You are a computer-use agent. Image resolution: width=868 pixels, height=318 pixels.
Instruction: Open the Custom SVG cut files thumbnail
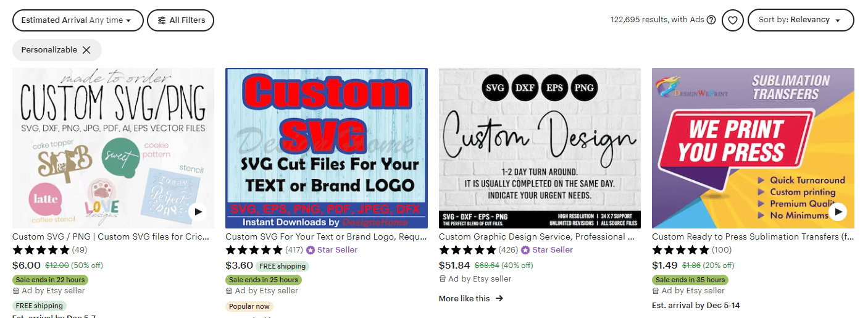click(x=327, y=148)
